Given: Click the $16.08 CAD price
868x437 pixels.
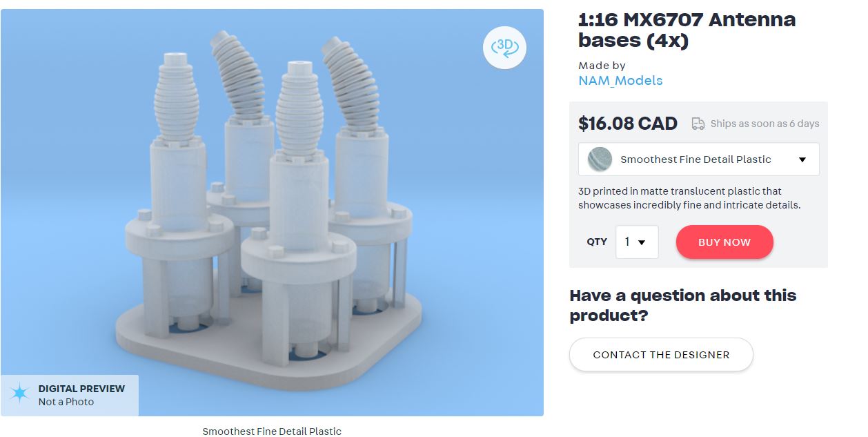Looking at the screenshot, I should pyautogui.click(x=628, y=124).
